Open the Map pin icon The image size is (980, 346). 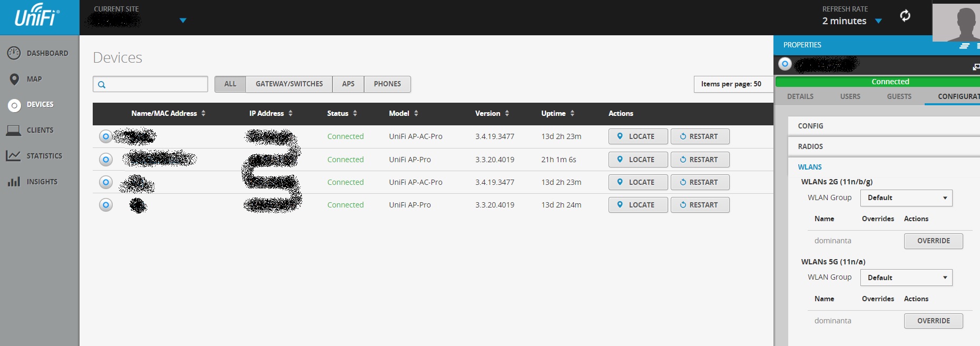[x=14, y=79]
